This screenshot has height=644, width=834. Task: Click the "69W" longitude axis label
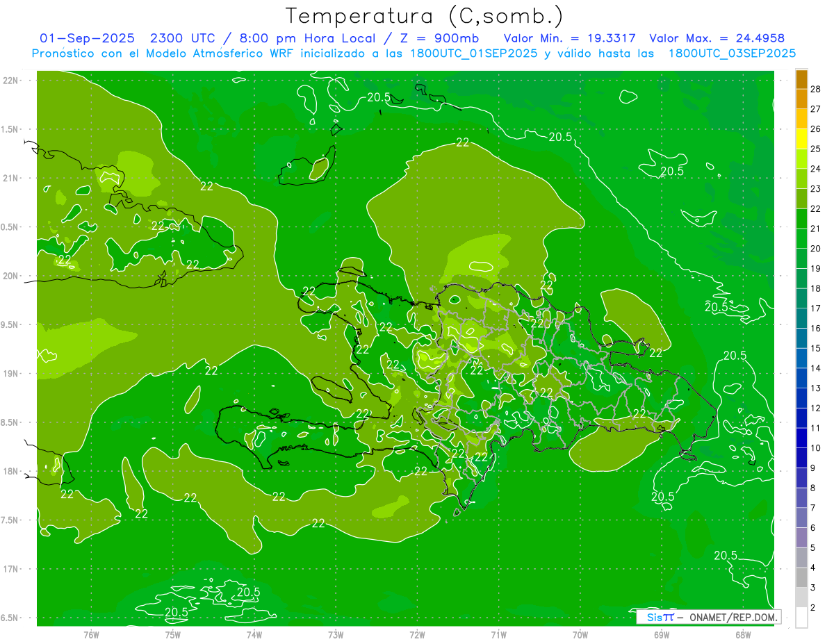click(x=662, y=634)
